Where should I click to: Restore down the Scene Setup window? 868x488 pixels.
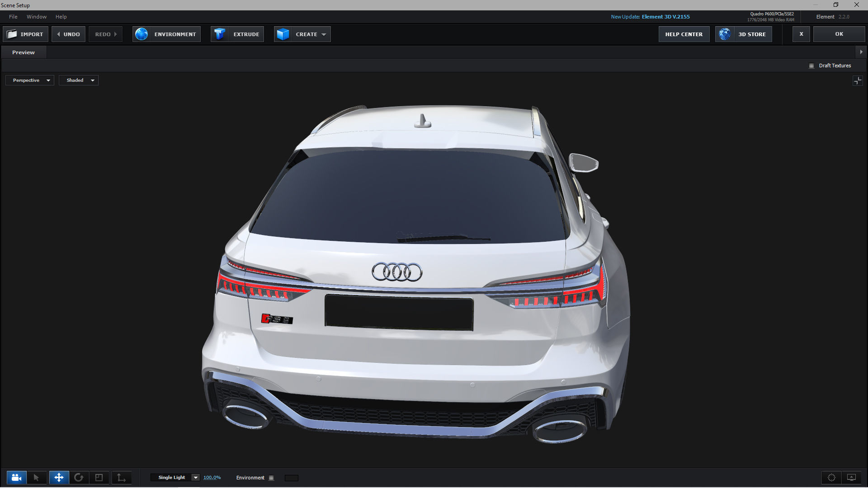tap(836, 5)
